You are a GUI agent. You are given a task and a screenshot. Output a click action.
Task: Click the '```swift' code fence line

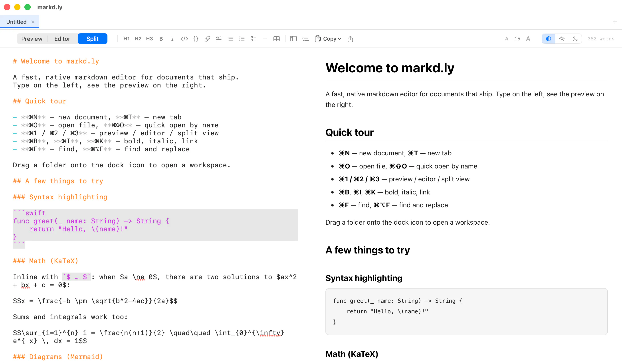(x=29, y=213)
